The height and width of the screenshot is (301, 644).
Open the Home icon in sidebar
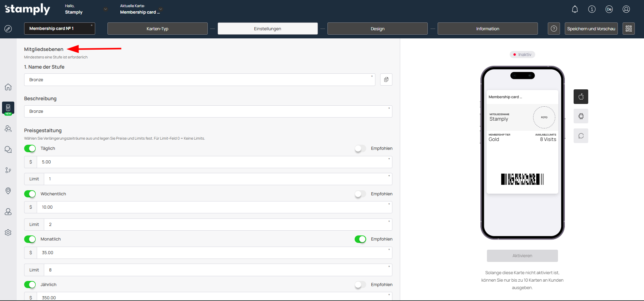[x=8, y=87]
